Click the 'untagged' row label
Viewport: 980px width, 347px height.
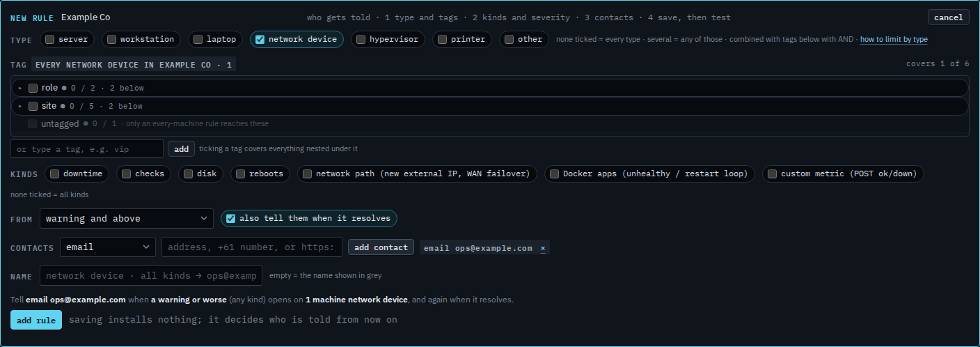point(60,124)
